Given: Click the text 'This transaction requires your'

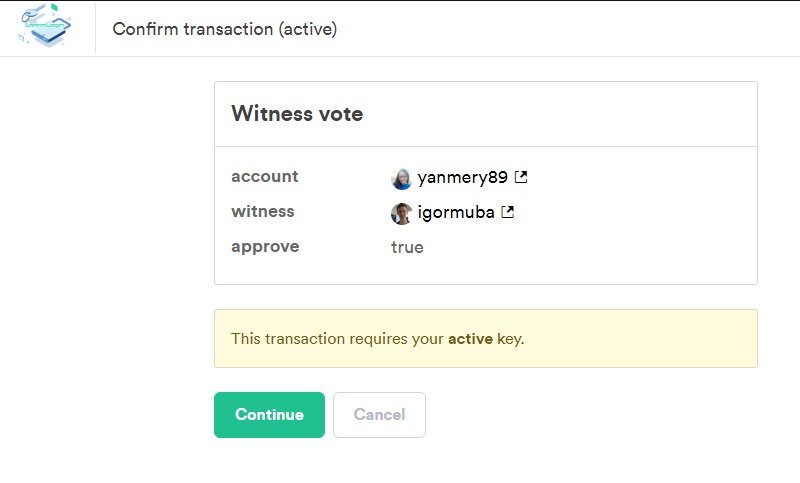Looking at the screenshot, I should pos(337,339).
